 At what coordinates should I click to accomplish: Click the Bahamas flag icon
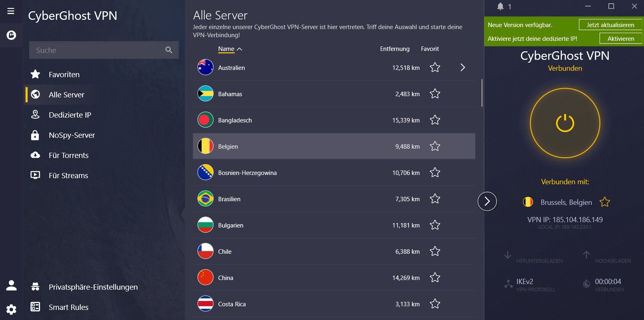point(205,94)
